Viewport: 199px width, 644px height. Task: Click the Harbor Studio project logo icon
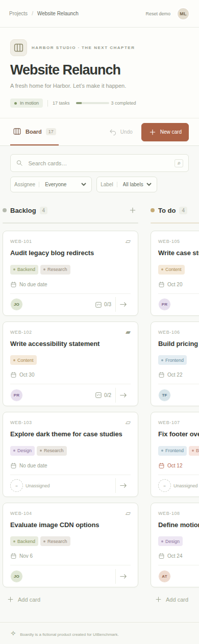coord(18,47)
